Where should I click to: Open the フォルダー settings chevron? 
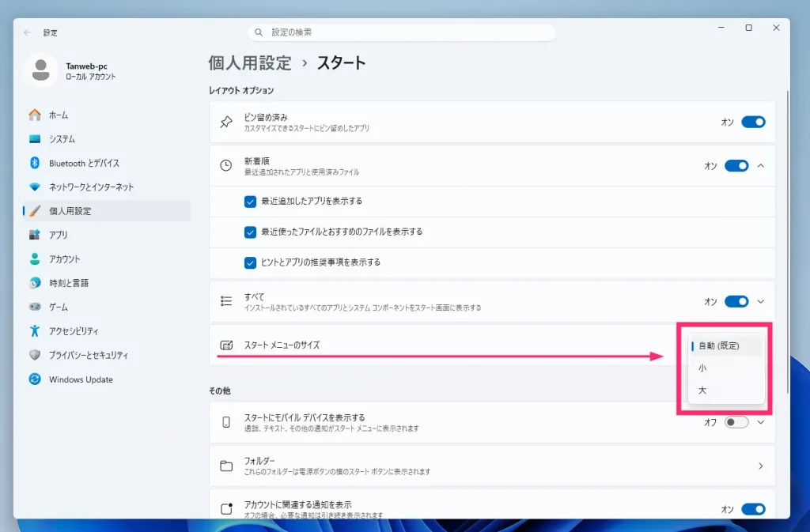pyautogui.click(x=761, y=466)
